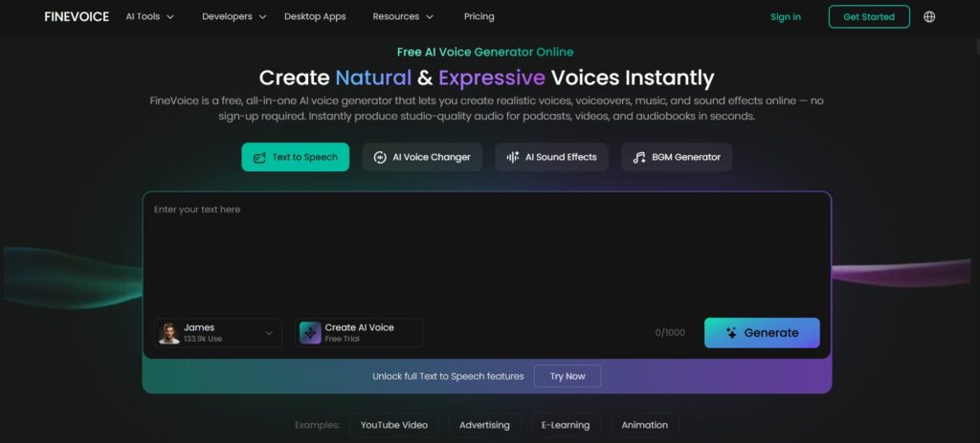Viewport: 980px width, 443px height.
Task: Click the 0/1000 character counter
Action: coord(670,333)
